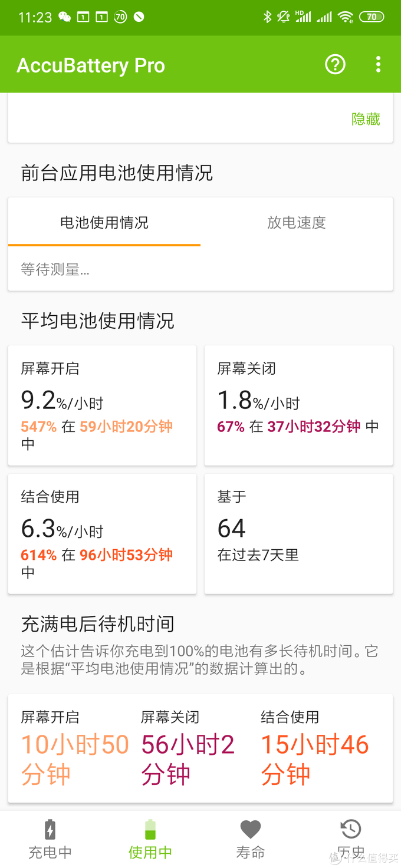Open the 寿命 bottom tab
The width and height of the screenshot is (401, 868).
[x=251, y=852]
